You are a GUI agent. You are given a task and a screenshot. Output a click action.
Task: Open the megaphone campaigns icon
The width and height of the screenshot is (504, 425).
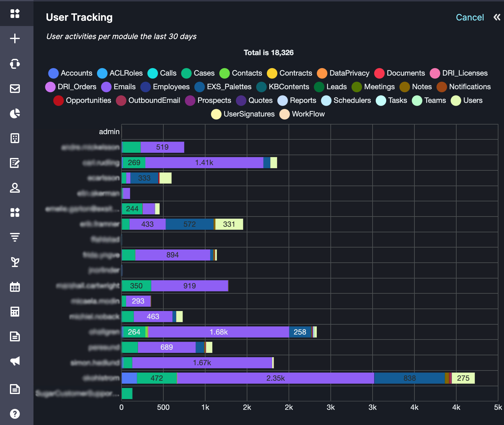click(x=15, y=361)
